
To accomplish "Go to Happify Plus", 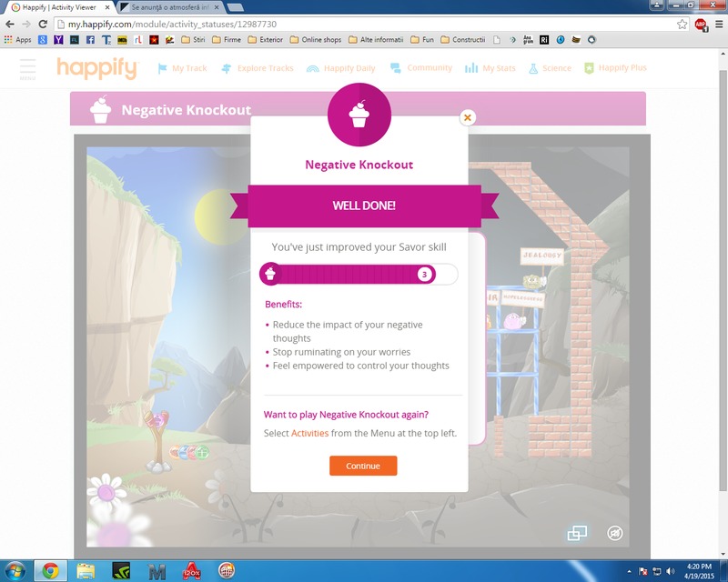I will click(615, 68).
